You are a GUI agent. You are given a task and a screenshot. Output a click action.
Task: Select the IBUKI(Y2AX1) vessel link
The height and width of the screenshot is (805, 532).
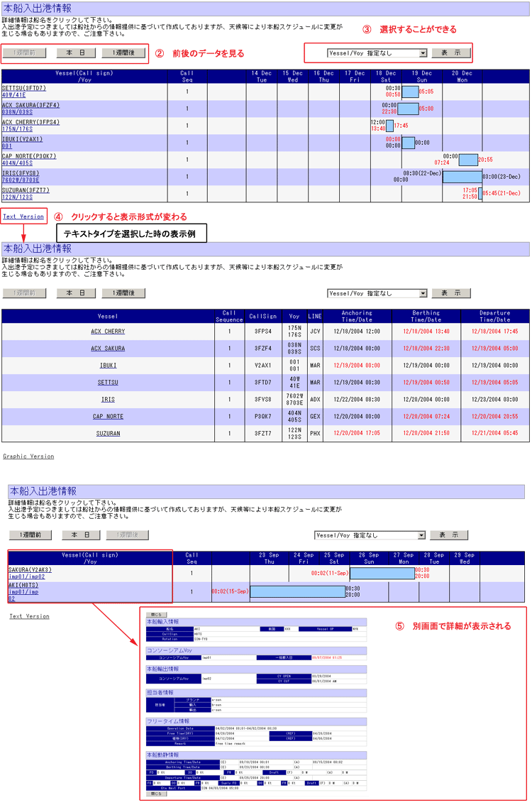pyautogui.click(x=22, y=139)
